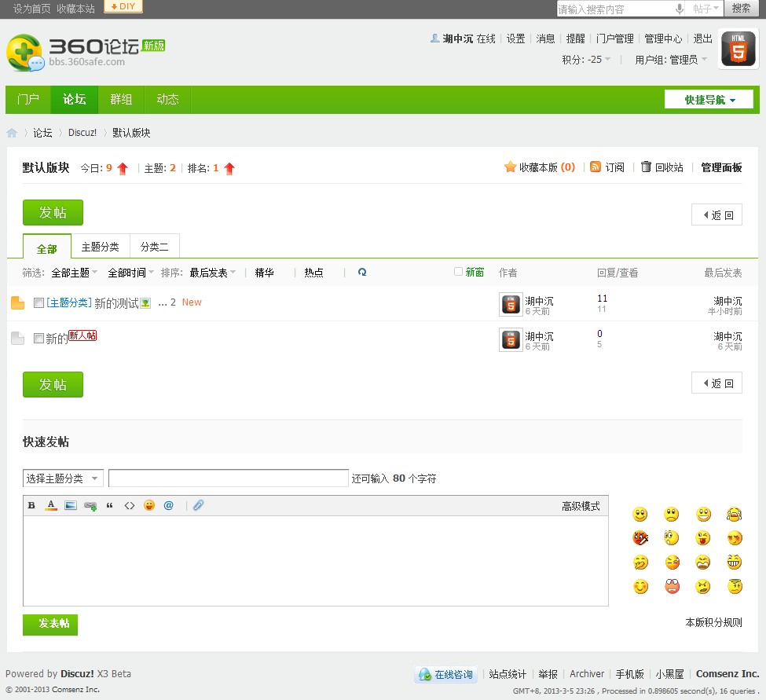
Task: Click the microphone icon in search box
Action: pos(679,9)
